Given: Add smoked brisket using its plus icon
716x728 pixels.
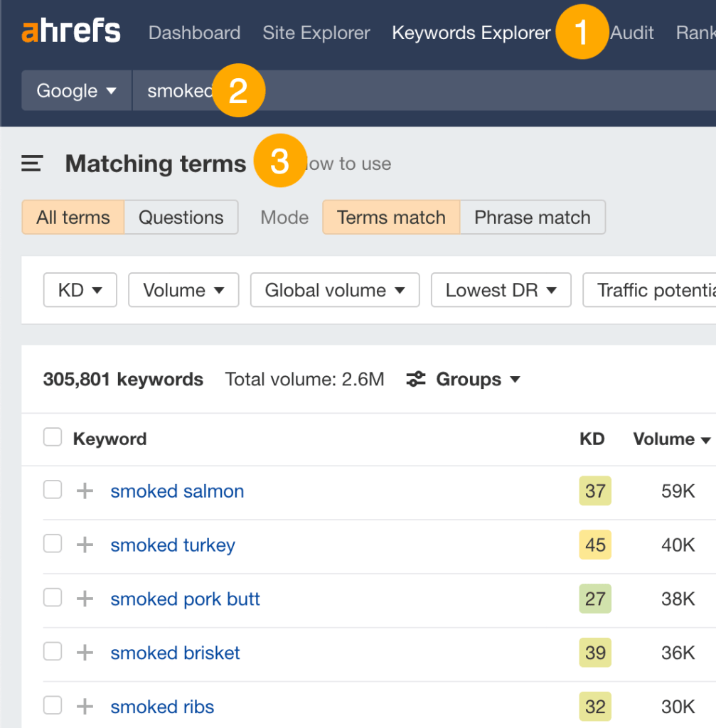Looking at the screenshot, I should (84, 652).
